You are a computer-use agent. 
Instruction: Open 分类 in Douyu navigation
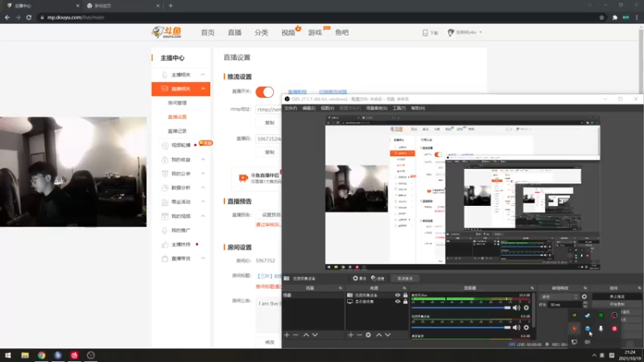pos(261,32)
